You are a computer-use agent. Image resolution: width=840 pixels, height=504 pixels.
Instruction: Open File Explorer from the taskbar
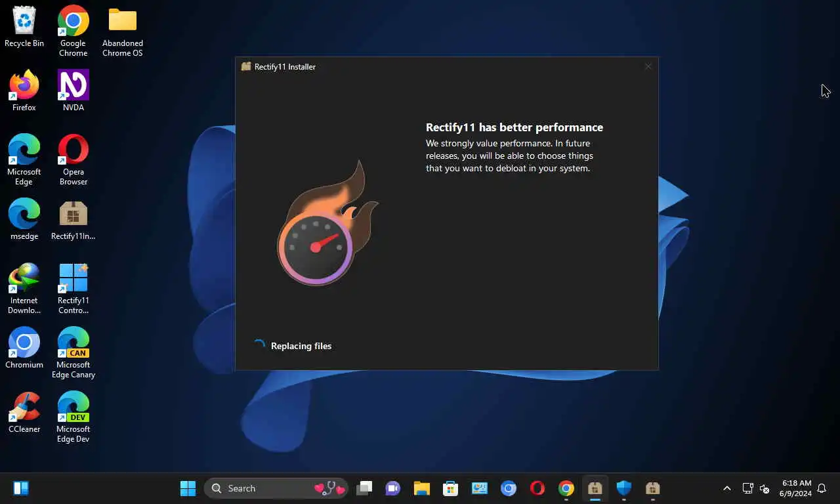pos(422,488)
